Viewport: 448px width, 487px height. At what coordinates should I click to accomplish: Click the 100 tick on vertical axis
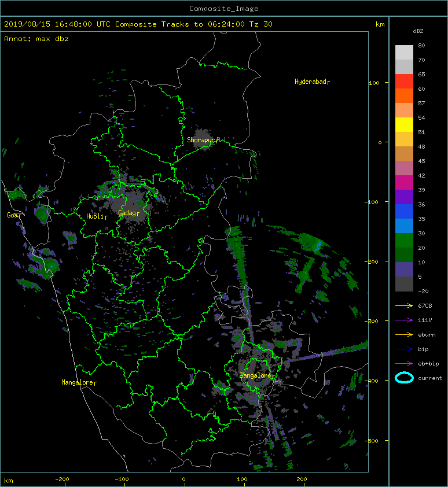point(374,83)
